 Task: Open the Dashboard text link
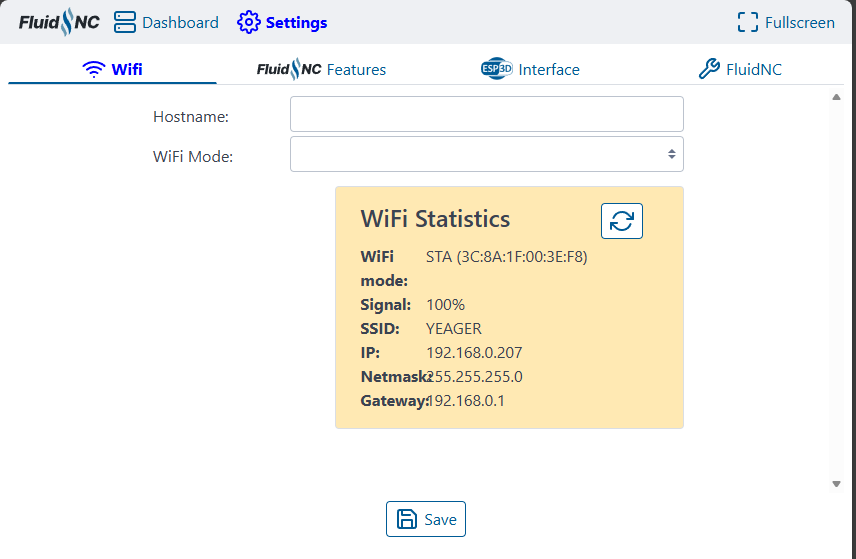click(x=180, y=22)
